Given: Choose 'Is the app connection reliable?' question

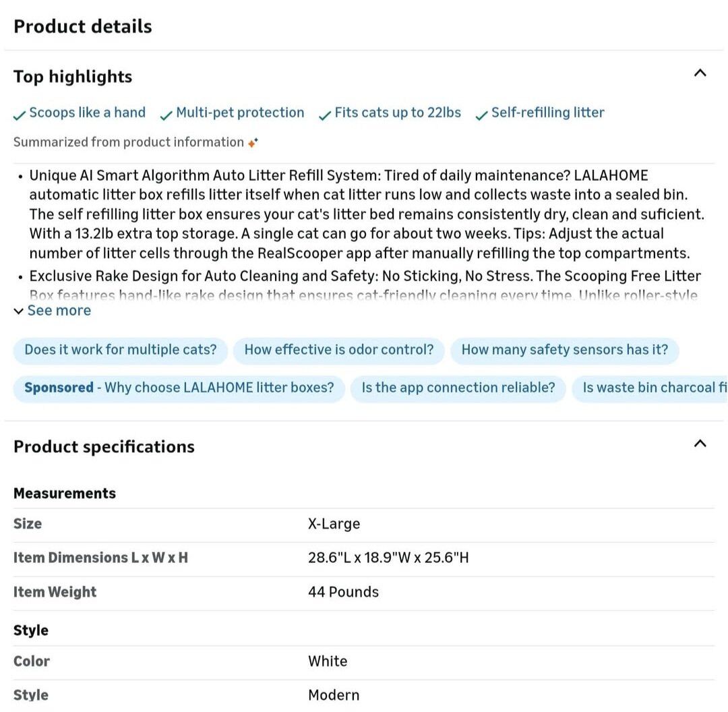Looking at the screenshot, I should point(458,388).
